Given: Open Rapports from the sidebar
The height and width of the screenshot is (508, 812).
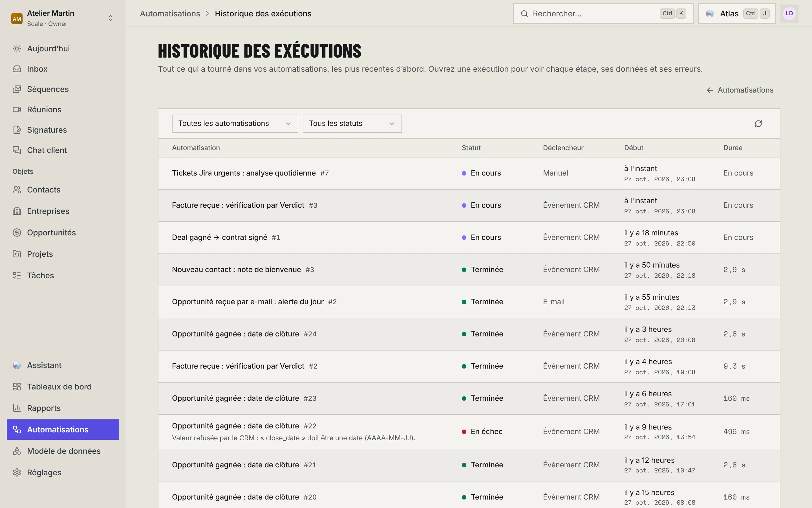Looking at the screenshot, I should click(63, 408).
